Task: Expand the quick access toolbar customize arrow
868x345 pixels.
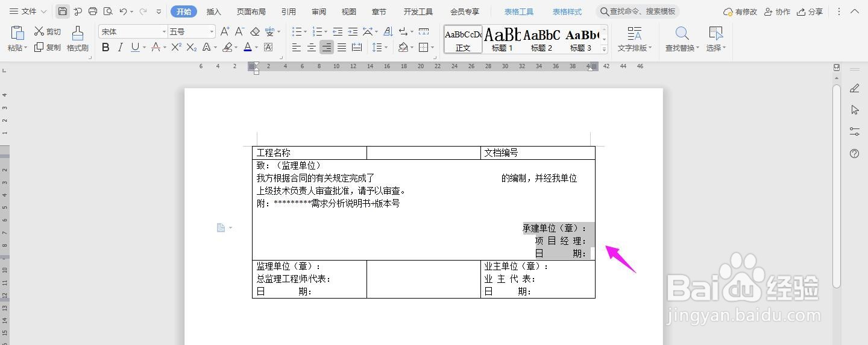Action: tap(159, 11)
